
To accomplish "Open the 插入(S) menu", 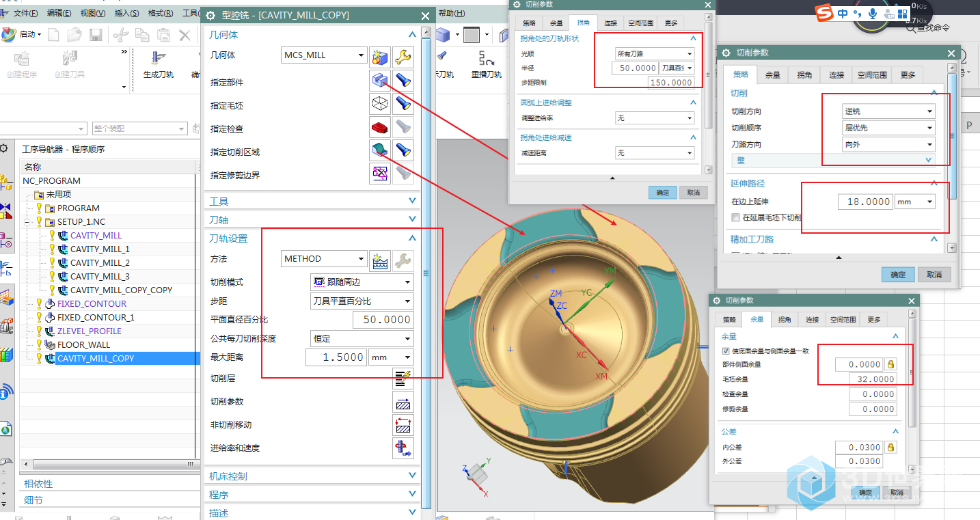I will click(126, 13).
